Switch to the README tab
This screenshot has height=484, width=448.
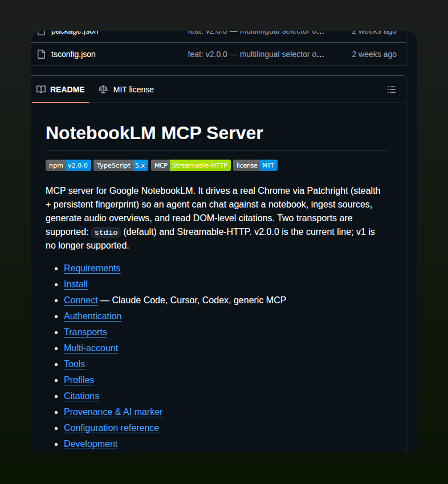tap(60, 90)
